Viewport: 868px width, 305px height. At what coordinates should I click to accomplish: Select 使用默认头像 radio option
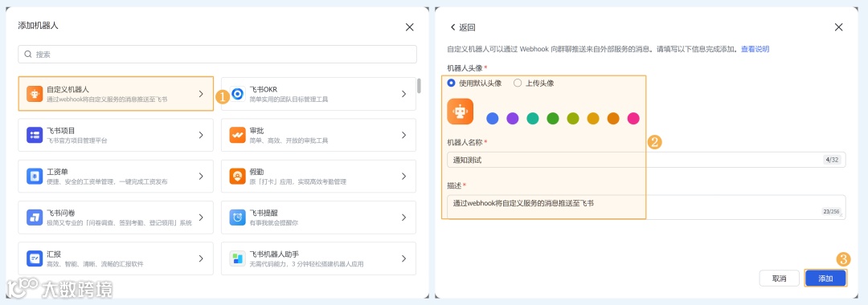(451, 83)
